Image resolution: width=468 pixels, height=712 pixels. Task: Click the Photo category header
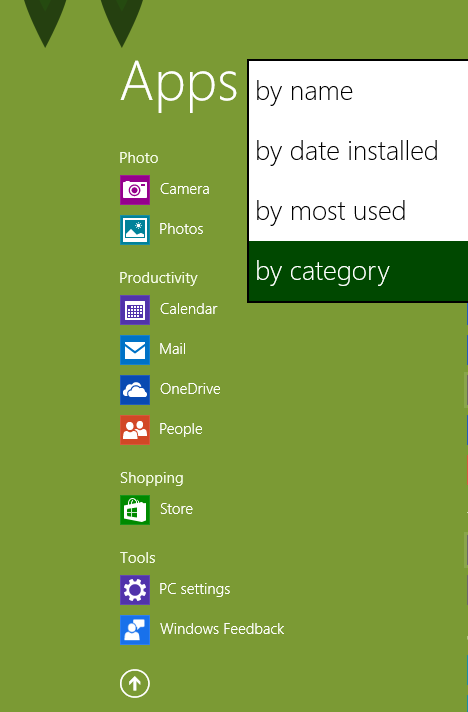(138, 158)
